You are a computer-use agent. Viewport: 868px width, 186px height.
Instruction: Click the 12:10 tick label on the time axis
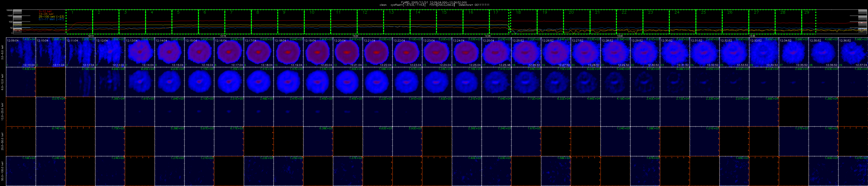point(91,36)
